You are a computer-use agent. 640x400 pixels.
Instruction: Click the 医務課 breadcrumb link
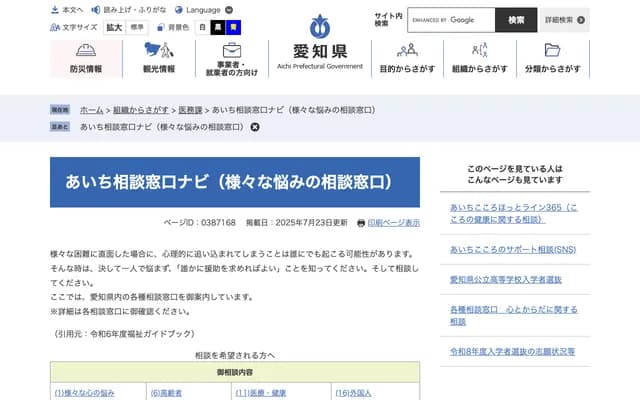point(190,110)
